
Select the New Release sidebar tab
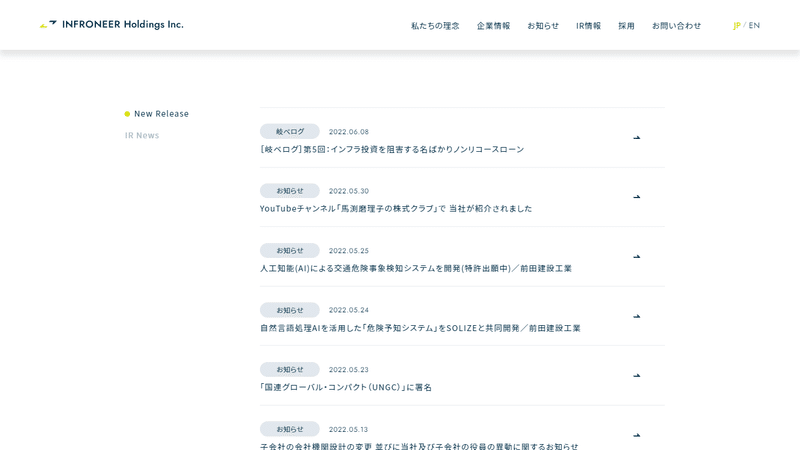(x=157, y=114)
